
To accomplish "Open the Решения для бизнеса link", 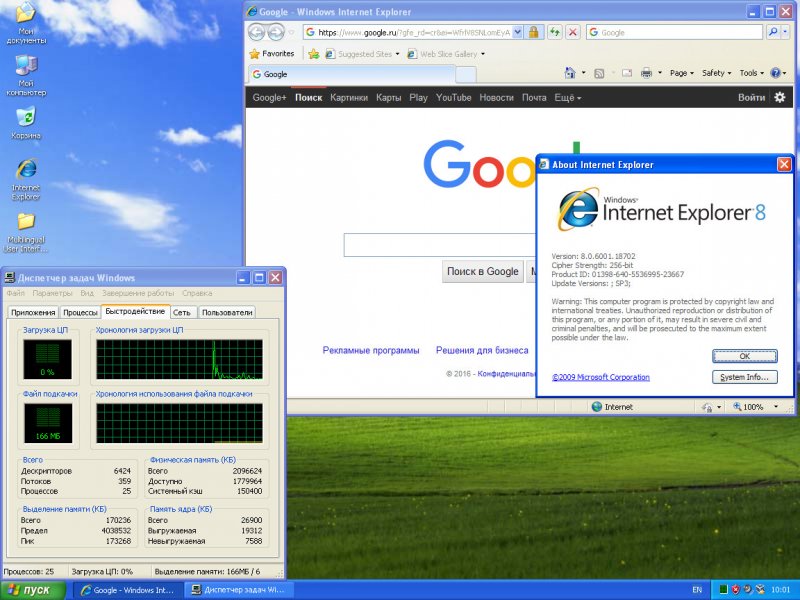I will point(482,351).
